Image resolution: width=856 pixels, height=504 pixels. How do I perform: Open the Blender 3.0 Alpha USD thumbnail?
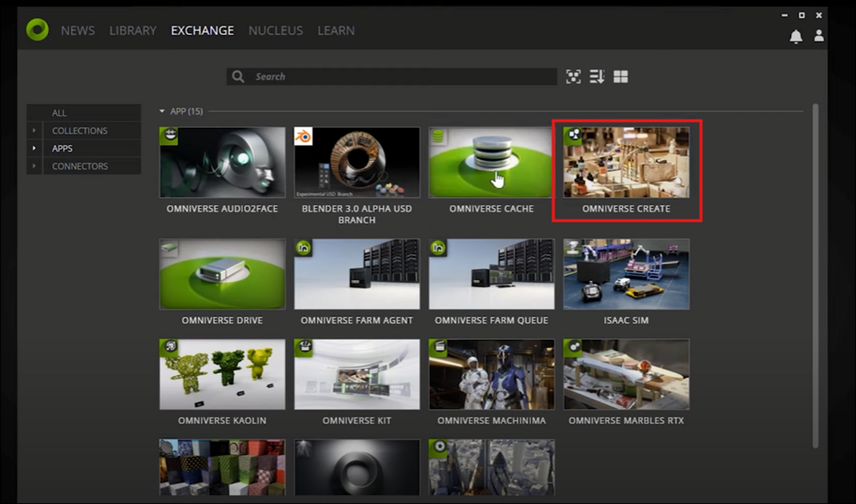click(x=357, y=163)
